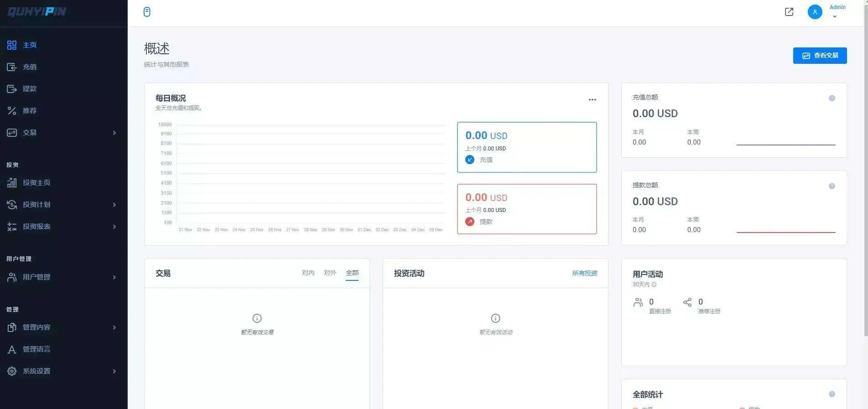The image size is (868, 409).
Task: Expand the 投资计划 sidebar submenu
Action: tap(114, 205)
